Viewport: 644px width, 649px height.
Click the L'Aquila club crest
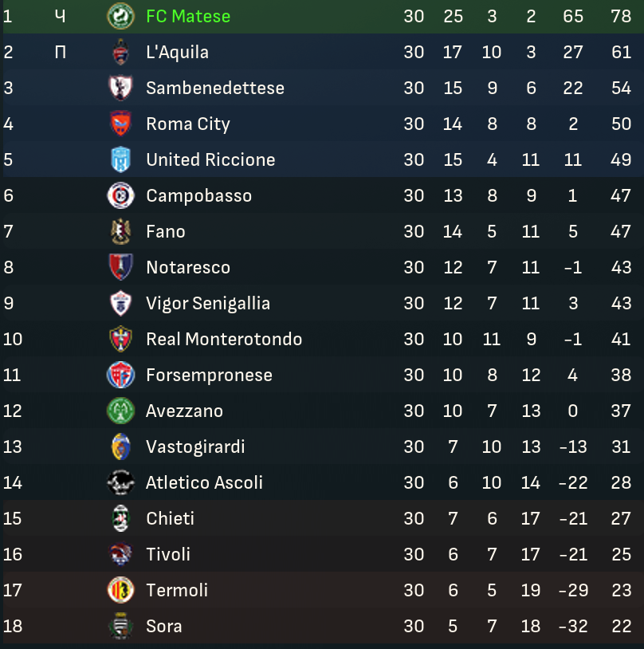pyautogui.click(x=120, y=52)
